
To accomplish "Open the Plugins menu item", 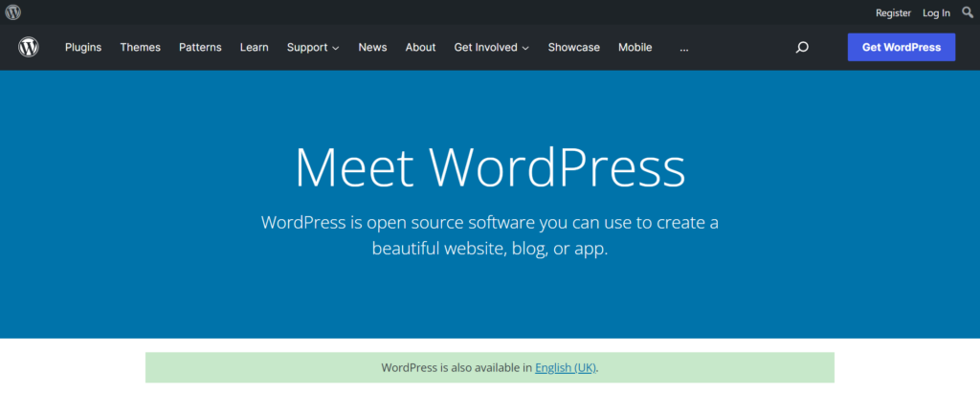I will 83,48.
